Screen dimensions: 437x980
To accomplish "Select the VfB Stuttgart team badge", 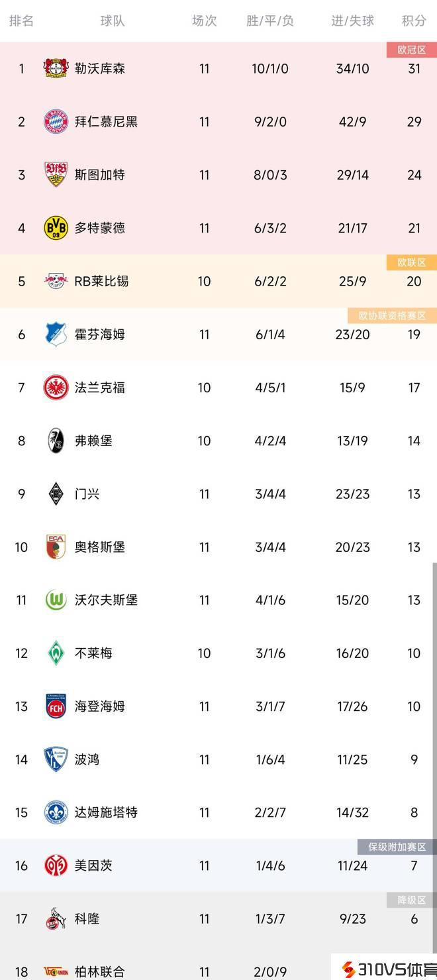I will pos(56,175).
